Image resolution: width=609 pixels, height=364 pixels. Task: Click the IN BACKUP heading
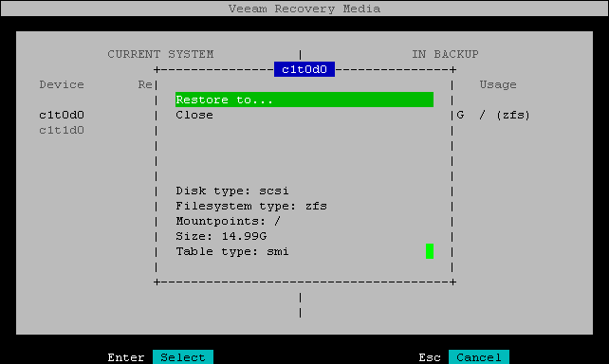tap(445, 54)
